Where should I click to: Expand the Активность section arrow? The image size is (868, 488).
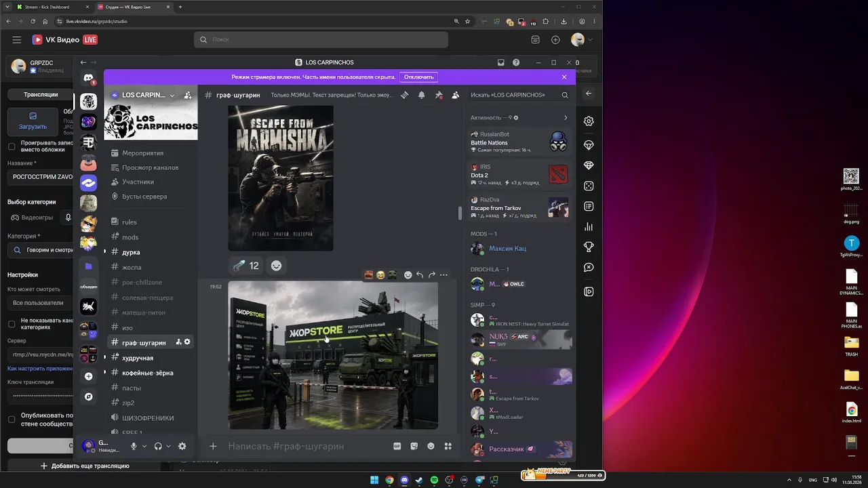pyautogui.click(x=566, y=118)
